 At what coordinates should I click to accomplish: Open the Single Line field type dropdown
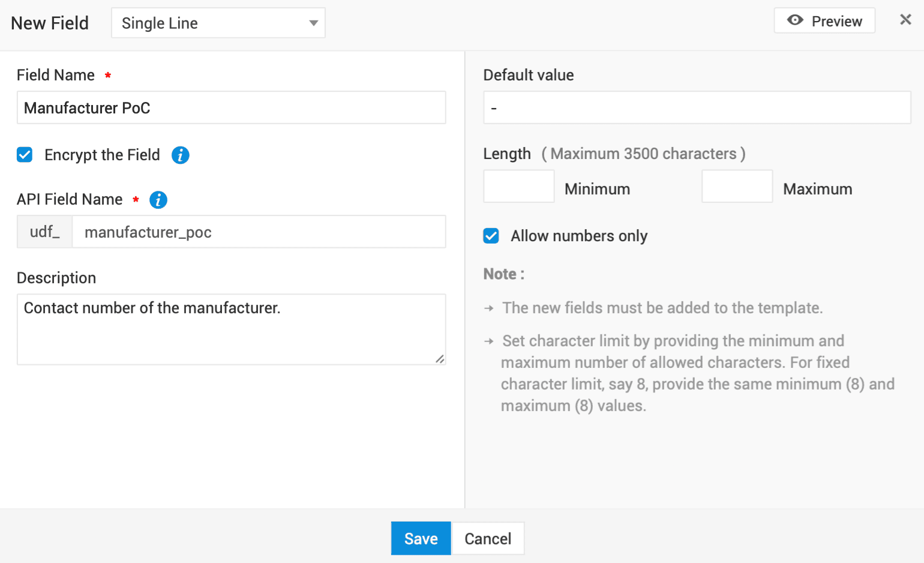tap(218, 23)
